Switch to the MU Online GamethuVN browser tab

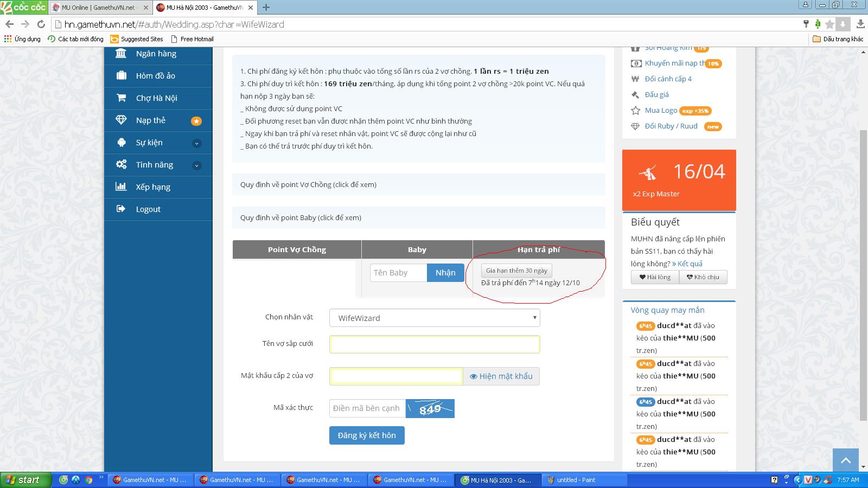click(x=99, y=8)
